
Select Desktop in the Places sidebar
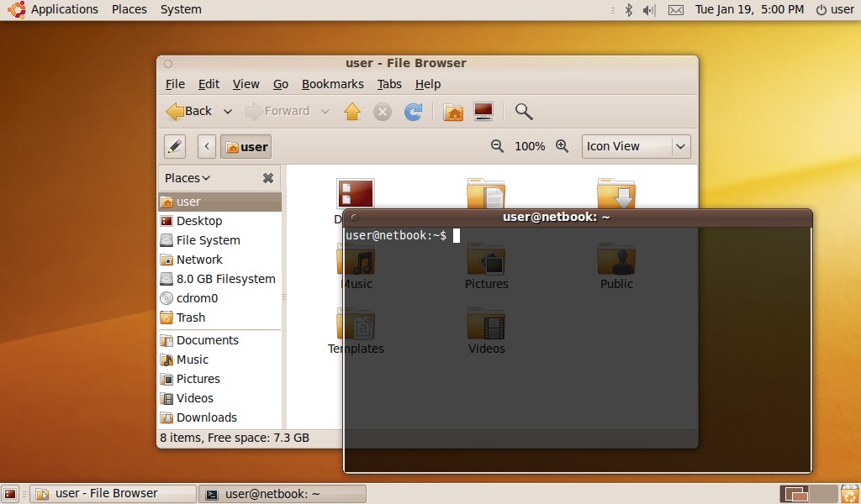pyautogui.click(x=219, y=221)
